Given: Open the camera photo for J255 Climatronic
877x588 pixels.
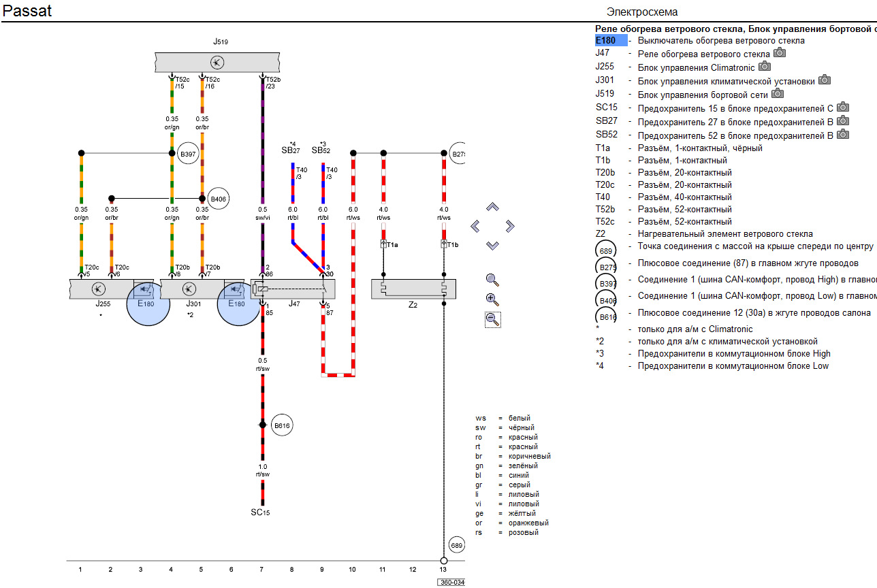Looking at the screenshot, I should (765, 66).
